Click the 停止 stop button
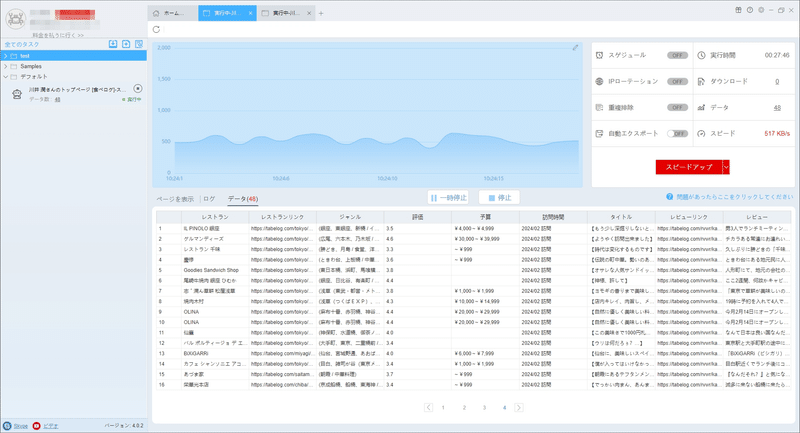800x433 pixels. pos(499,197)
